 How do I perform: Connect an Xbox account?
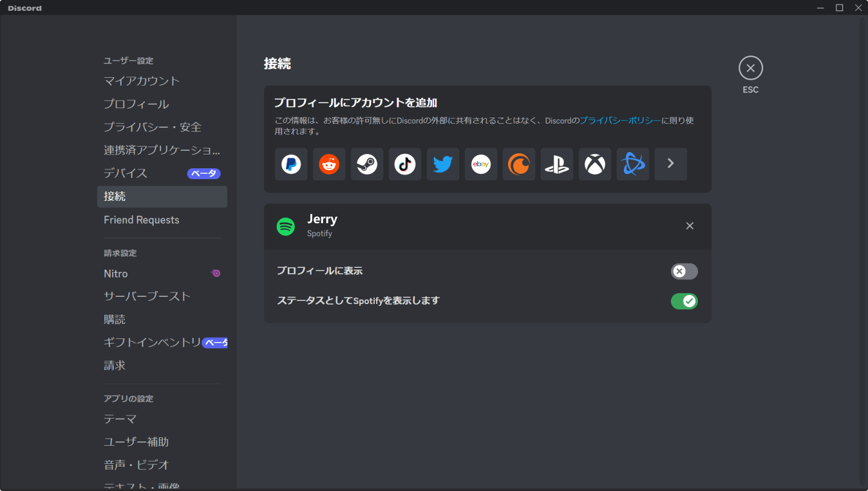click(x=595, y=164)
